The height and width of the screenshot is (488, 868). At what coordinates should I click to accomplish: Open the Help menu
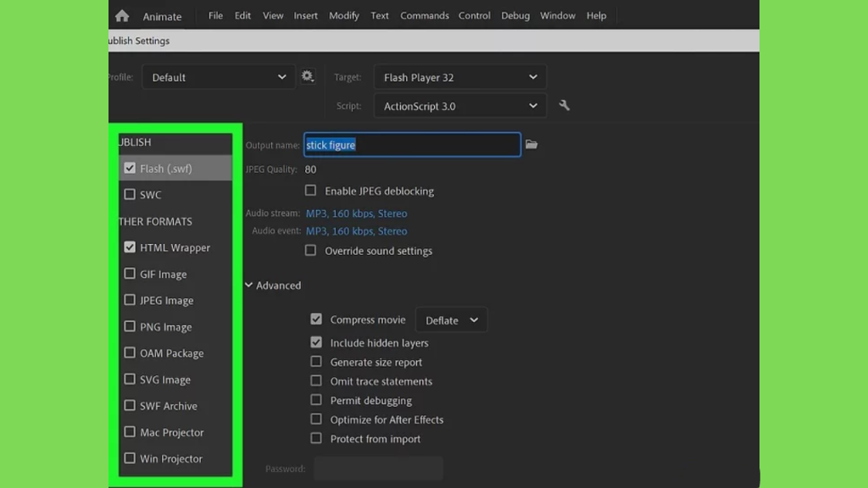tap(596, 15)
